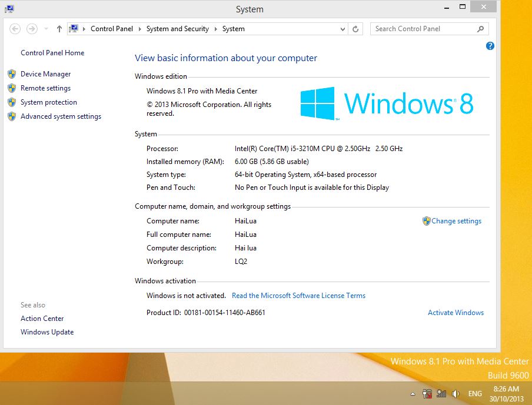Image resolution: width=532 pixels, height=405 pixels.
Task: Expand the chevron before Control Panel in the breadcrumb
Action: point(84,29)
